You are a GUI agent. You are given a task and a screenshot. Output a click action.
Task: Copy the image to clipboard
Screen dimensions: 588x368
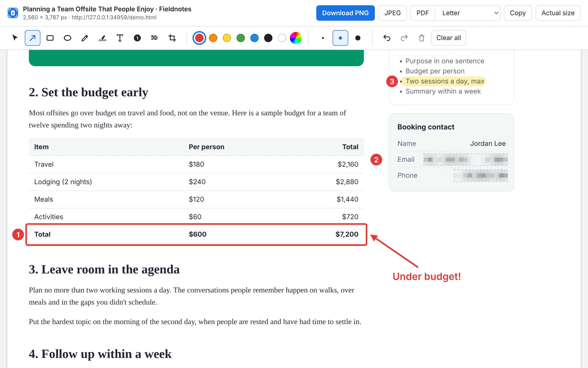tap(517, 13)
